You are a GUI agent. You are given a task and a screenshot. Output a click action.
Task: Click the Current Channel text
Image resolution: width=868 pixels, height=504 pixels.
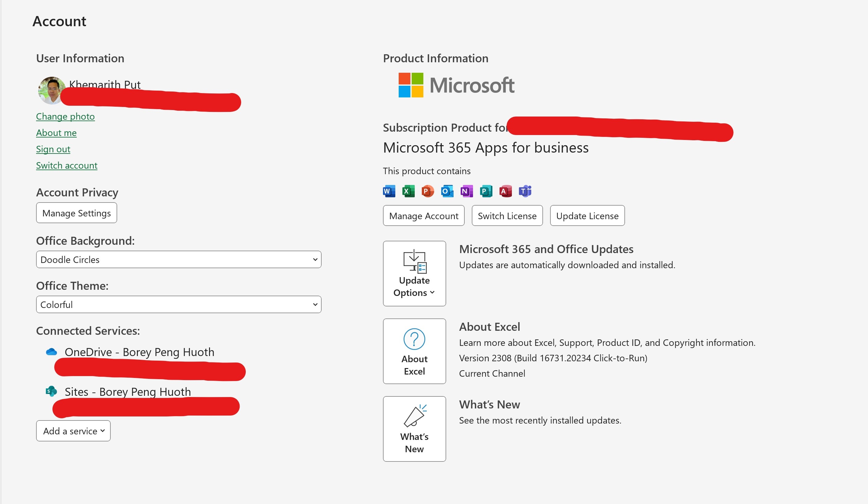coord(492,374)
